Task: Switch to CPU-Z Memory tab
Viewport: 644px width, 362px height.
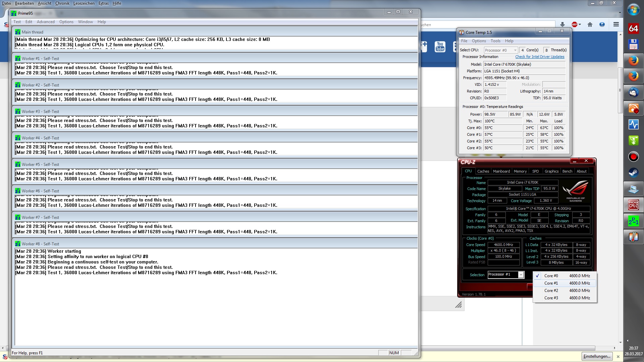Action: 520,171
